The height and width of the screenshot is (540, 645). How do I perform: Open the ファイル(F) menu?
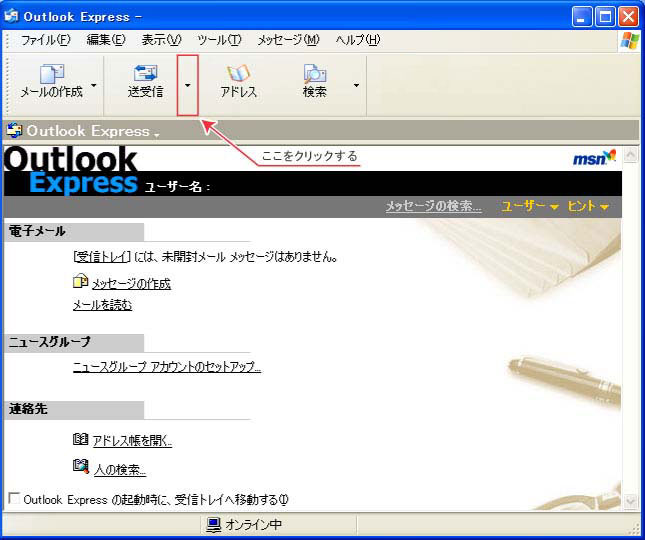[46, 40]
